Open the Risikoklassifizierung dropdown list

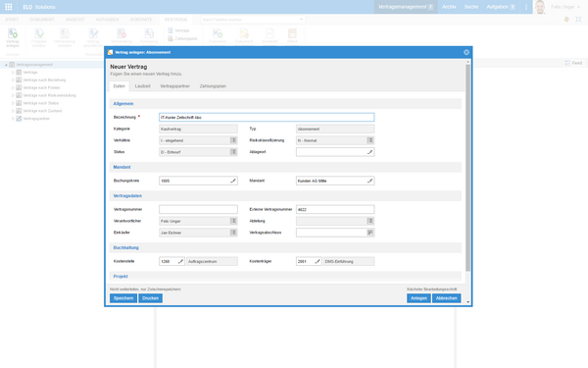pyautogui.click(x=370, y=140)
